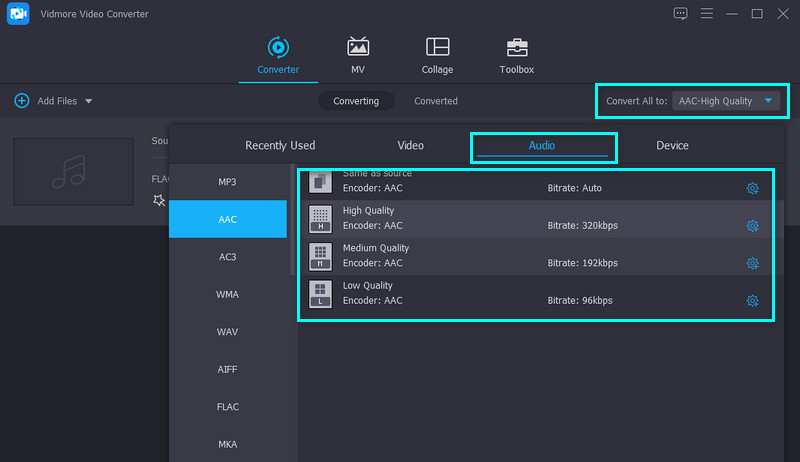Open settings gear for Medium Quality preset
Image resolution: width=800 pixels, height=462 pixels.
tap(753, 264)
